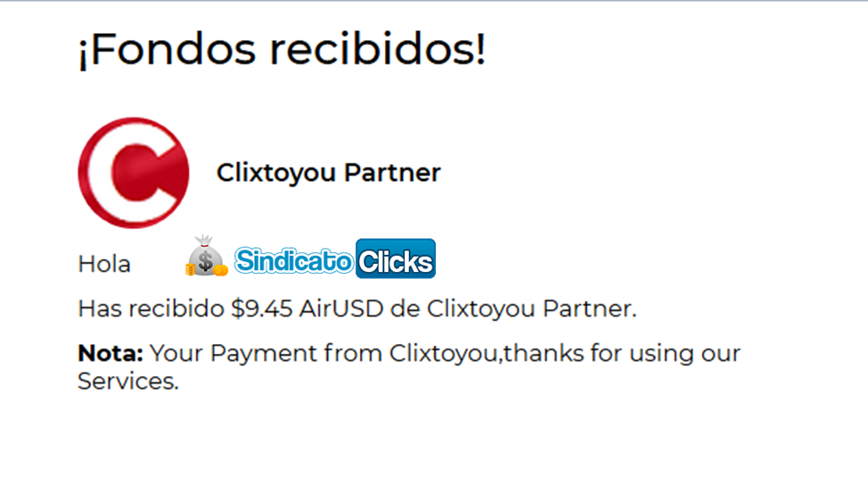Click the word de before Clixtoyou Partner
Viewport: 868px width, 477px height.
pos(405,308)
